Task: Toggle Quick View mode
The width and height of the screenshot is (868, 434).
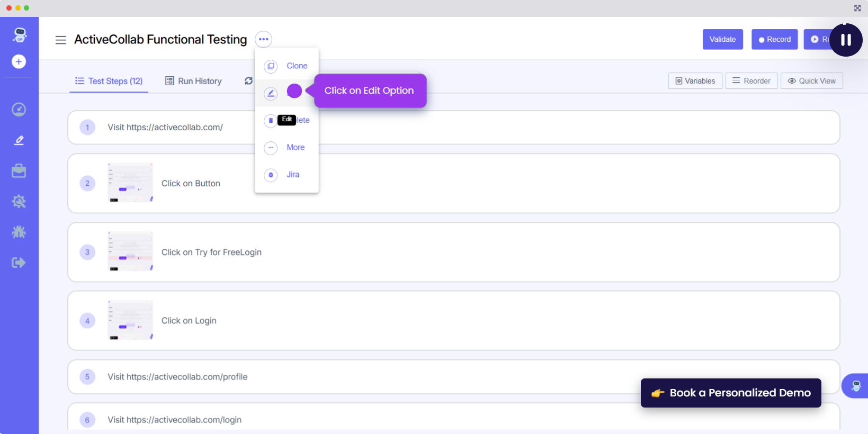Action: [811, 81]
